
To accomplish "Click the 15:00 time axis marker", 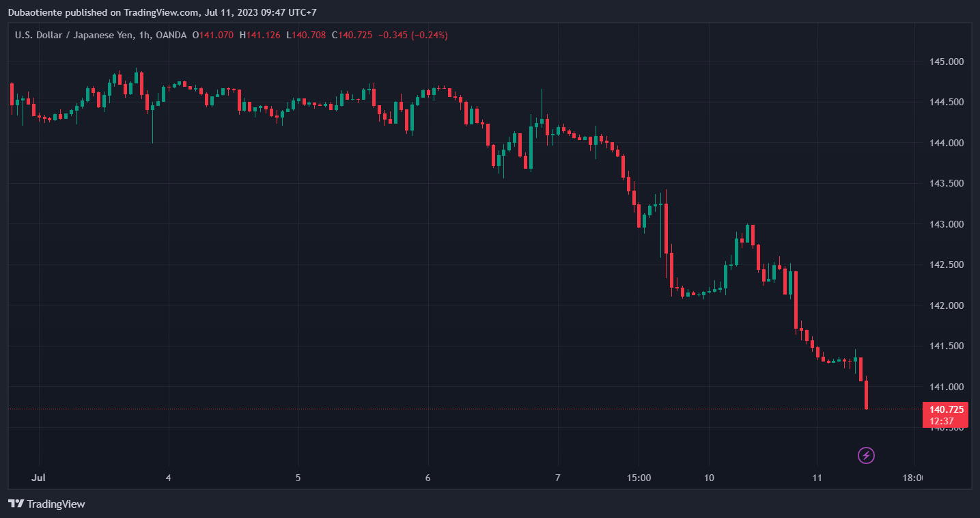I will coord(639,478).
